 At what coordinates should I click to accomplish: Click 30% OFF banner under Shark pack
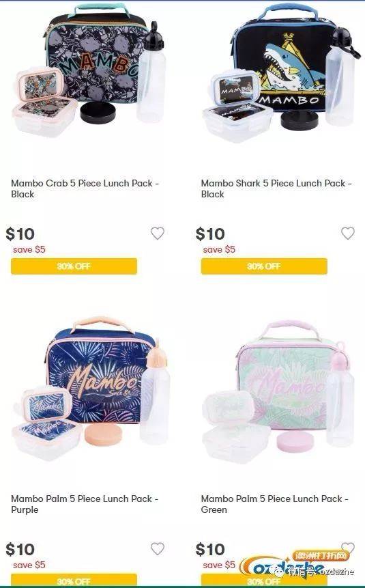pos(264,266)
